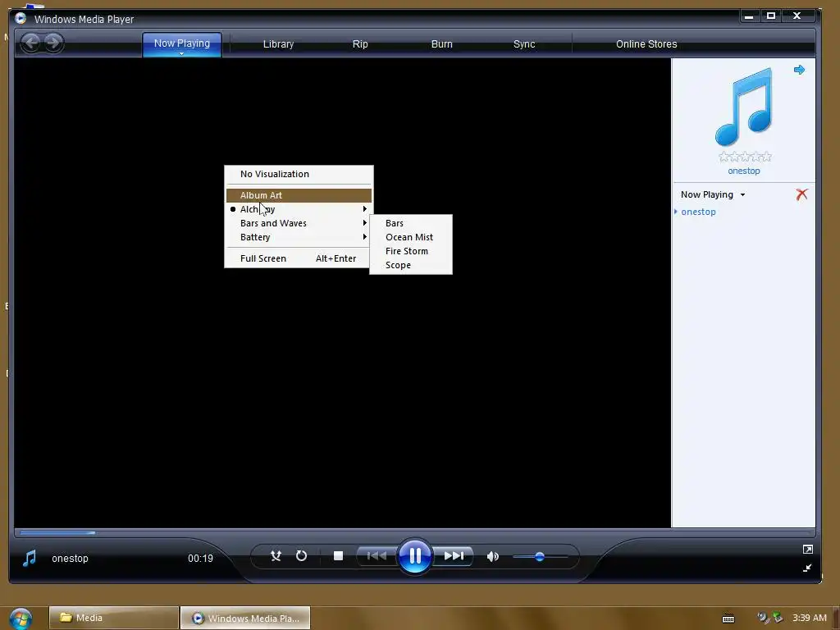Click the 00:19 elapsed time display
This screenshot has width=840, height=630.
click(200, 558)
